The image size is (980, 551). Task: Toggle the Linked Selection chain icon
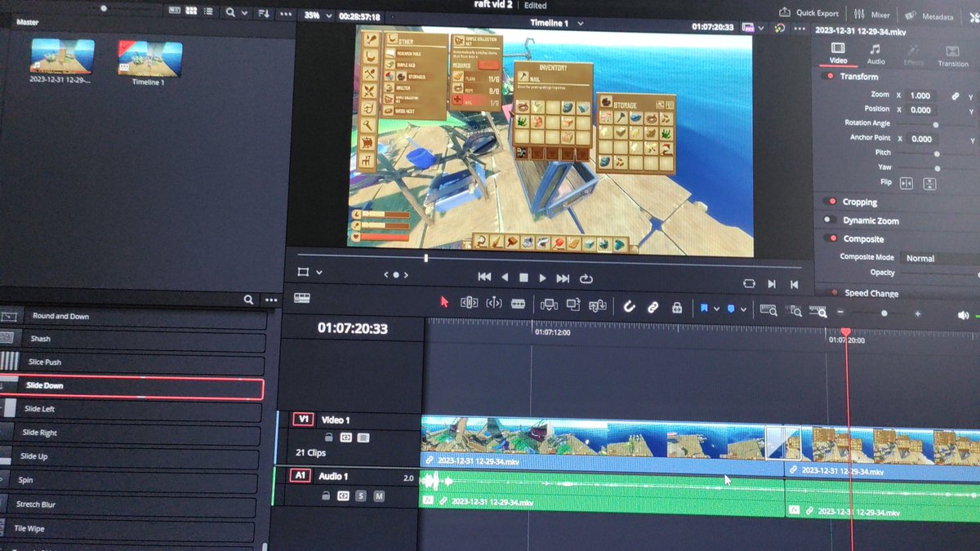point(653,308)
